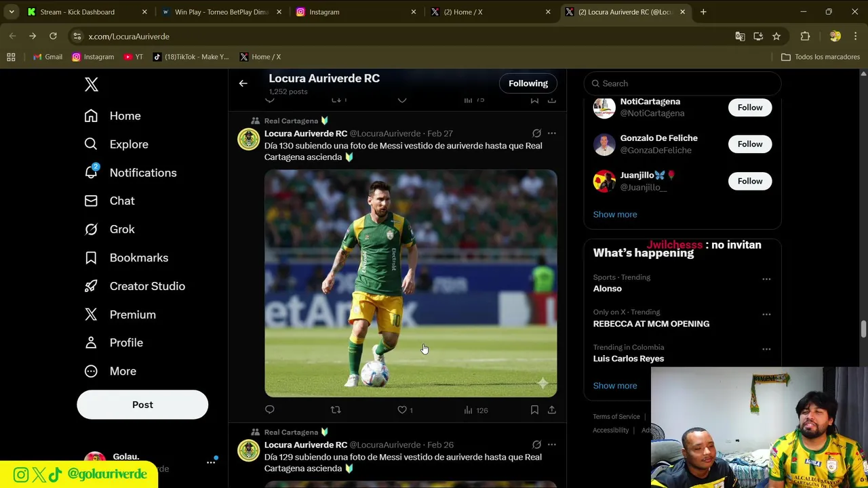
Task: Click the browser address bar
Action: pos(400,36)
